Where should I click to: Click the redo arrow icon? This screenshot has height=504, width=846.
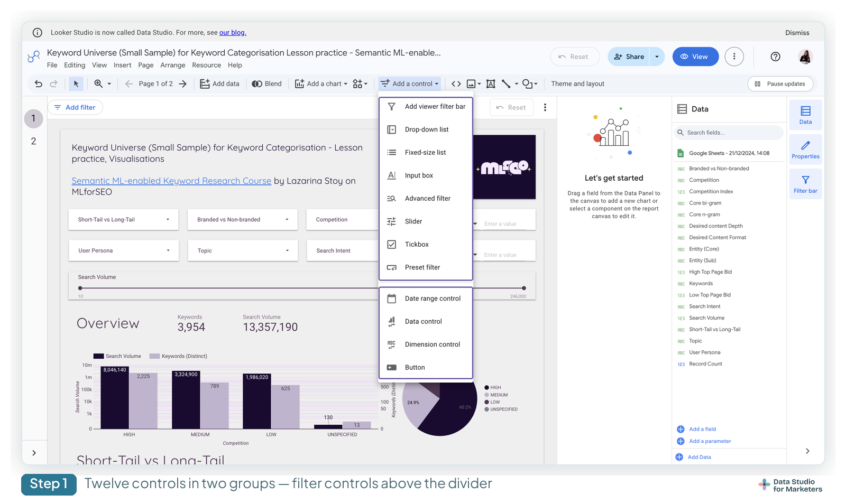pyautogui.click(x=53, y=83)
